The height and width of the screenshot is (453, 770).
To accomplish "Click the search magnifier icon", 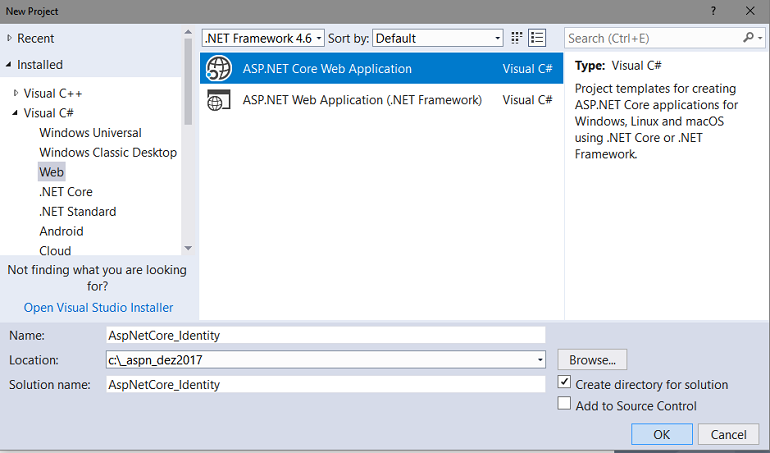I will click(x=748, y=37).
